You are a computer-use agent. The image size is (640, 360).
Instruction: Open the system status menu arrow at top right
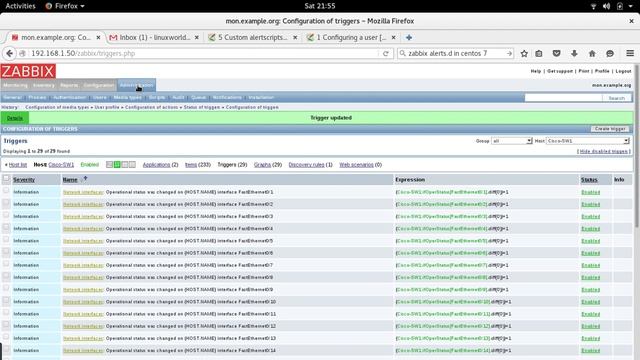pos(631,6)
